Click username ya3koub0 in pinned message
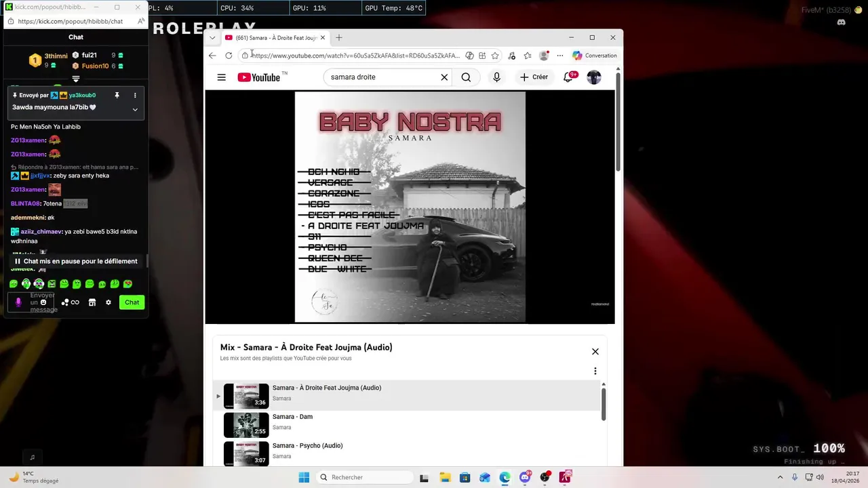The image size is (868, 488). coord(82,96)
